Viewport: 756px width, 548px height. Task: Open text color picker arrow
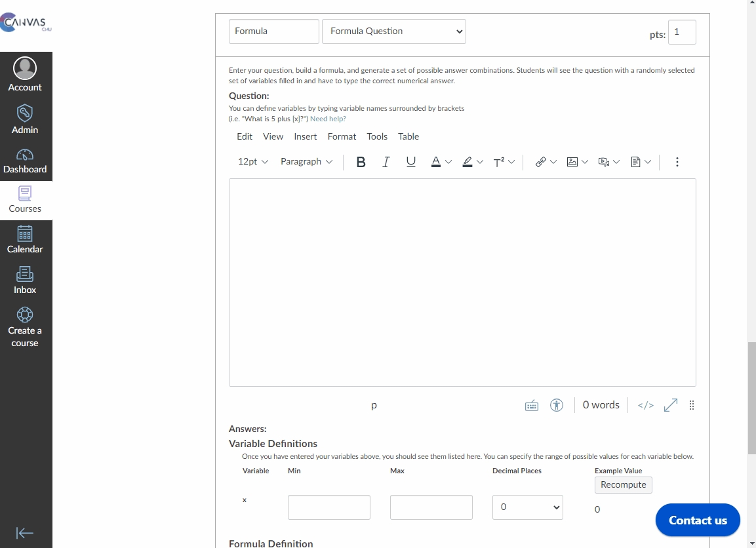tap(448, 162)
